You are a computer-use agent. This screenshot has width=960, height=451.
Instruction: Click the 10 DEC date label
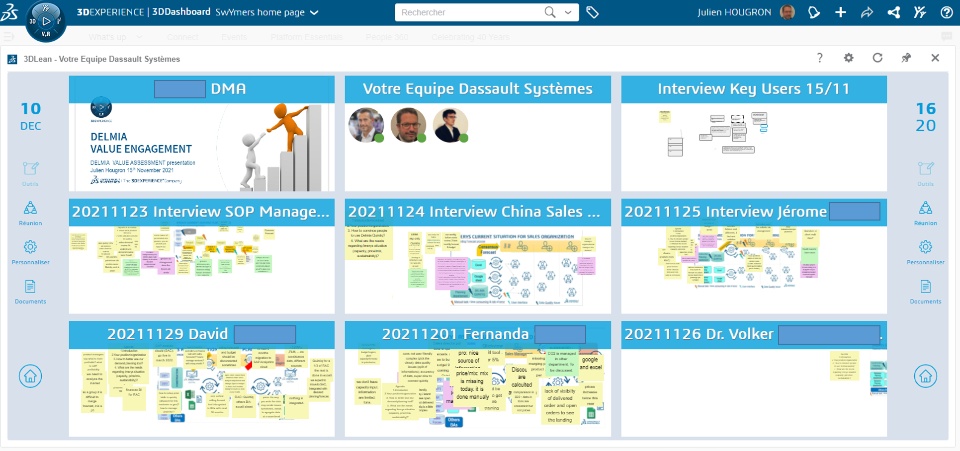click(x=31, y=116)
